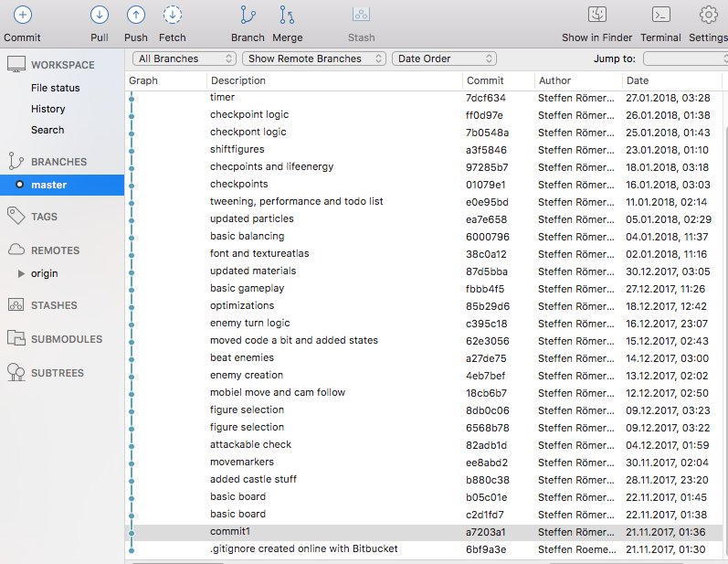Select the 'beat enemies' commit
728x564 pixels.
424,358
